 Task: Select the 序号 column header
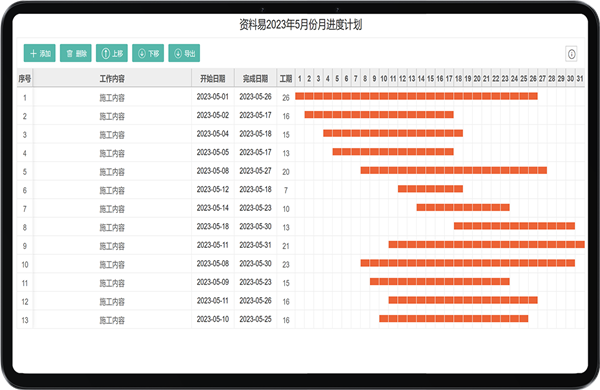[x=25, y=78]
